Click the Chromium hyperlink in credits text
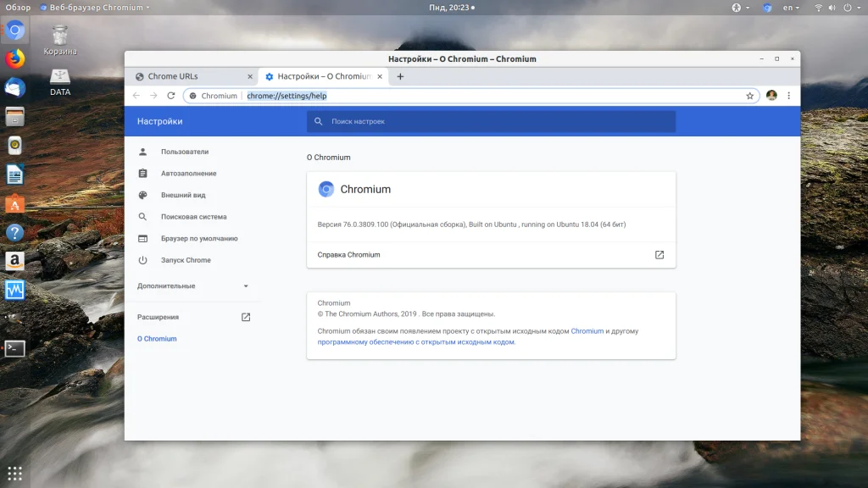868x488 pixels. coord(587,331)
